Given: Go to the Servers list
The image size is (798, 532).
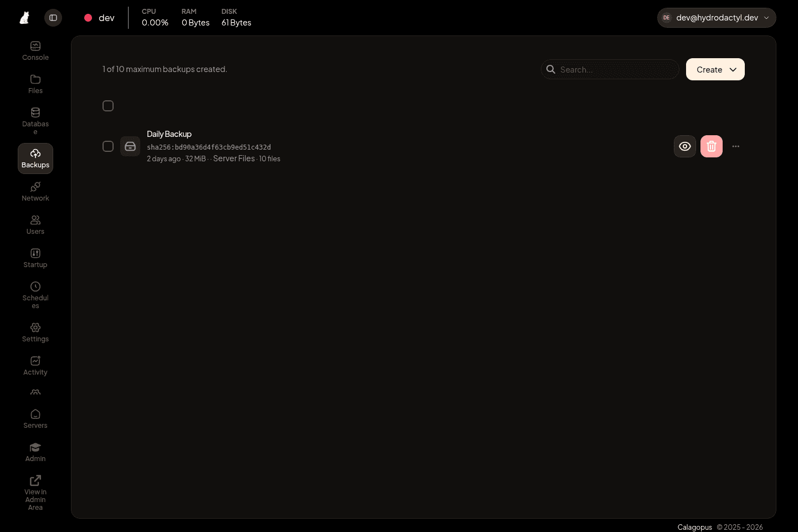Looking at the screenshot, I should click(x=35, y=419).
